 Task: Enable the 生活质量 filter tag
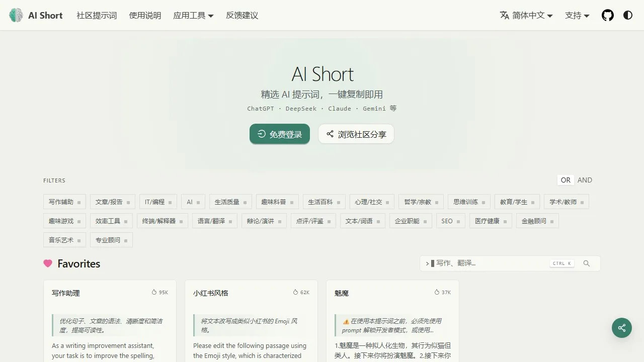(x=231, y=202)
